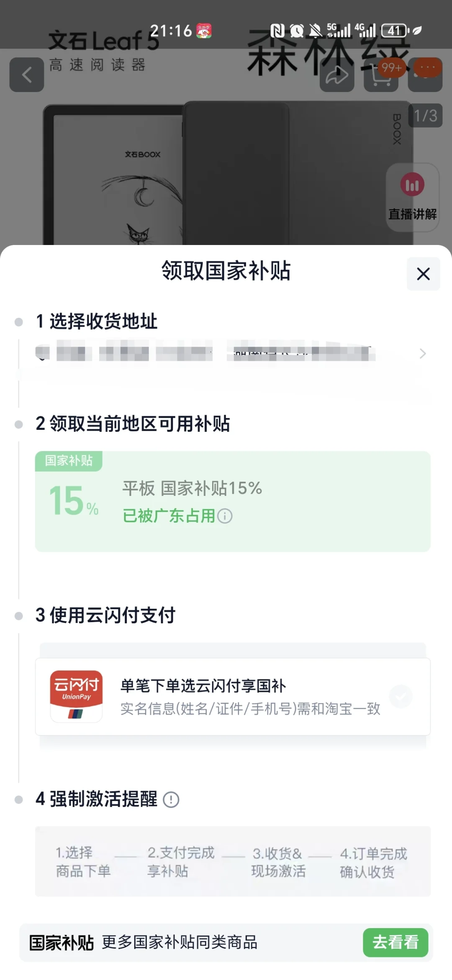This screenshot has height=980, width=452.
Task: Open the share arrow icon
Action: click(337, 75)
